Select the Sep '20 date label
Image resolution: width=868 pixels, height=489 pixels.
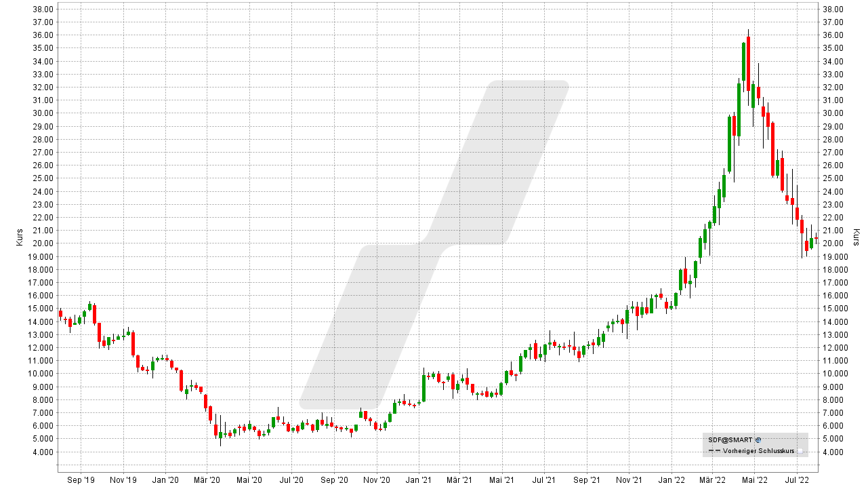(x=334, y=480)
